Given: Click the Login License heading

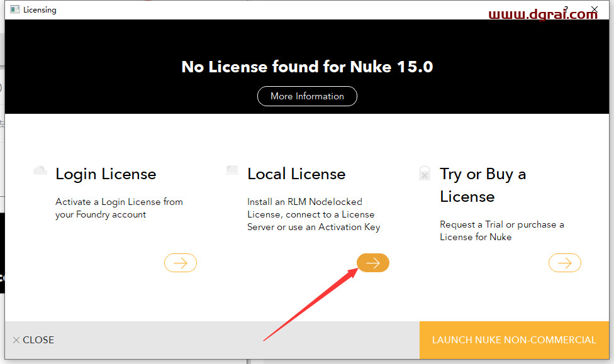Looking at the screenshot, I should click(x=106, y=174).
